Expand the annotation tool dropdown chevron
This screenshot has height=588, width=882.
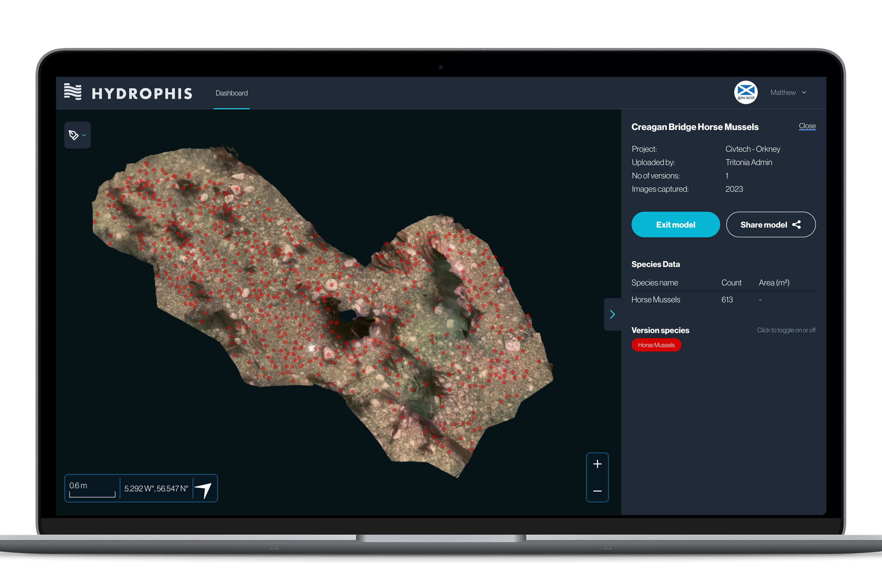(84, 135)
